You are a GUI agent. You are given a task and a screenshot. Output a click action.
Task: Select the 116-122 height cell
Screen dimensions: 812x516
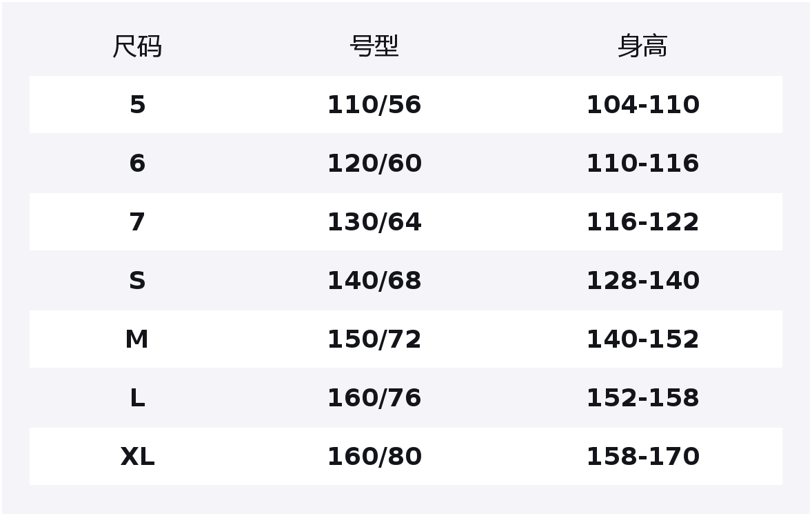[642, 222]
